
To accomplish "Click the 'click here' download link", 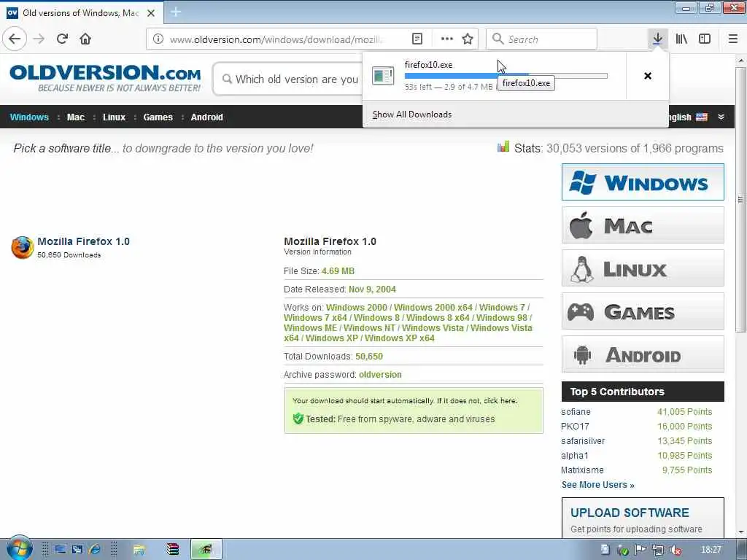I will point(500,401).
